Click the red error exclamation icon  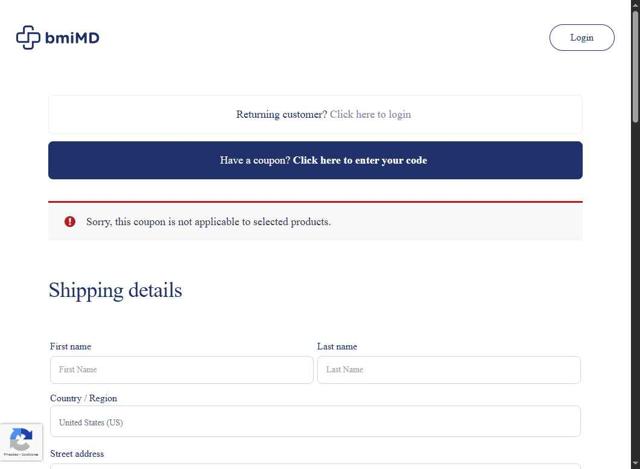point(70,222)
